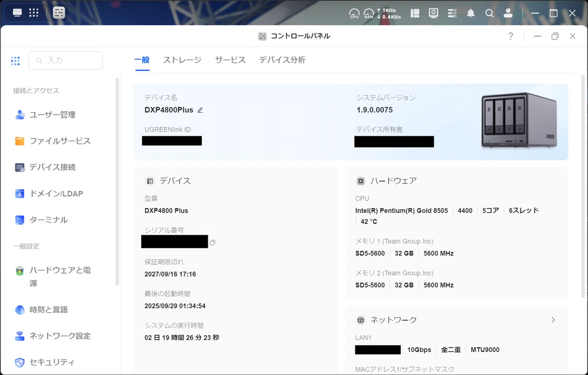Open the widget panel layout icon
Image resolution: width=588 pixels, height=375 pixels.
click(415, 13)
